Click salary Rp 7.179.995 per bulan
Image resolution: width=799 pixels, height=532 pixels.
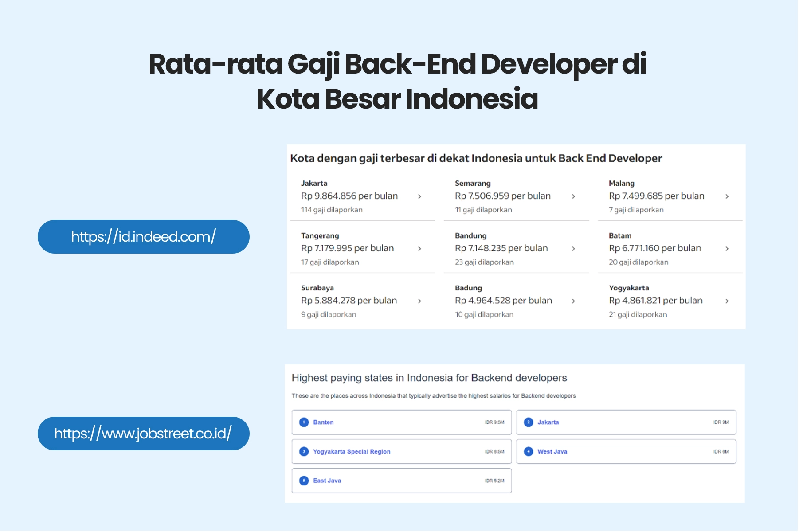point(347,248)
